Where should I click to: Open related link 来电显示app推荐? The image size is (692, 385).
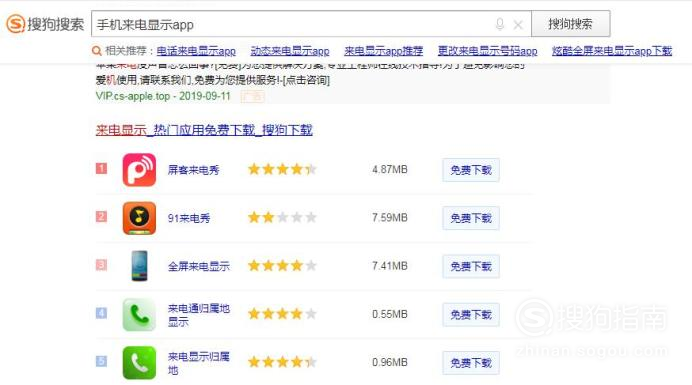pyautogui.click(x=384, y=51)
